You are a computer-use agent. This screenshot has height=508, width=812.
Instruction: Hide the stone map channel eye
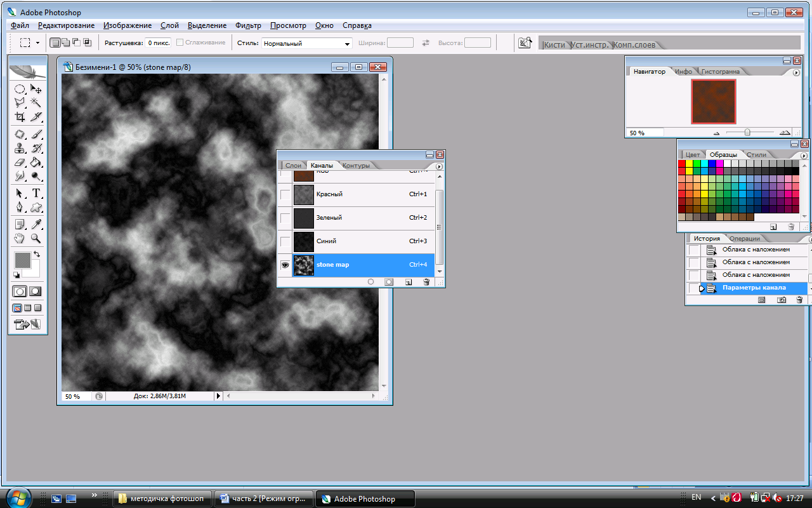point(285,265)
